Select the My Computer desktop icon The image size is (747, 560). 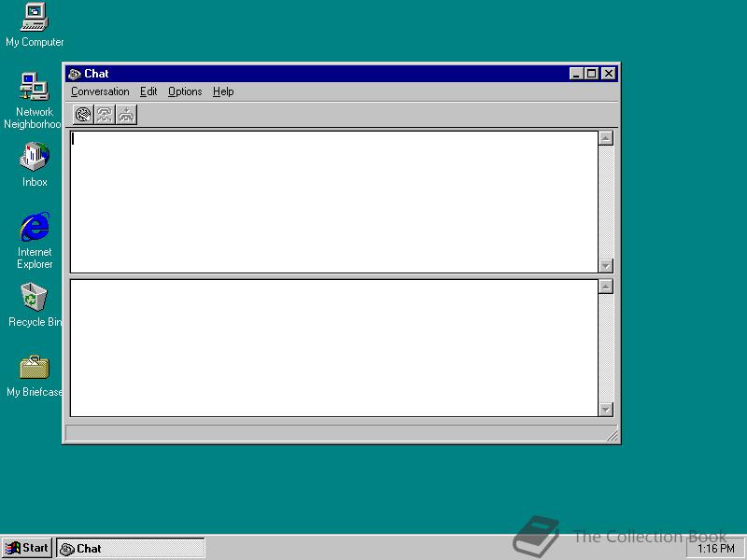35,25
